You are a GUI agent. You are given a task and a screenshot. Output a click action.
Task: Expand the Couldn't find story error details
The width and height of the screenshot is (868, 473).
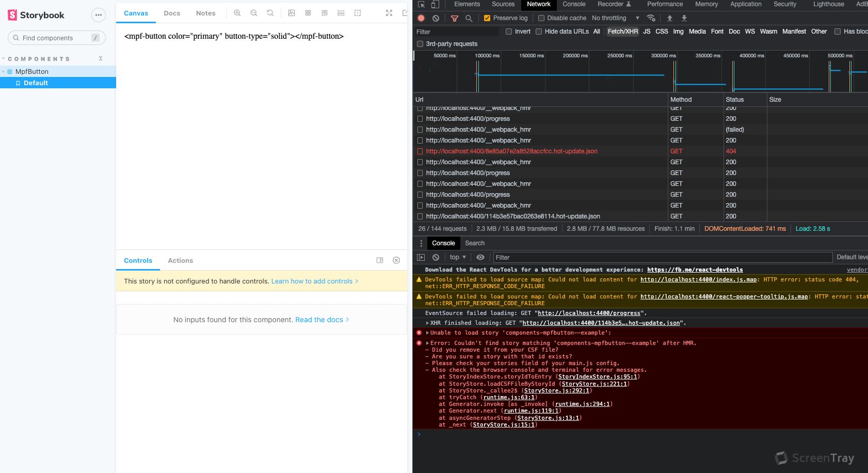(427, 342)
